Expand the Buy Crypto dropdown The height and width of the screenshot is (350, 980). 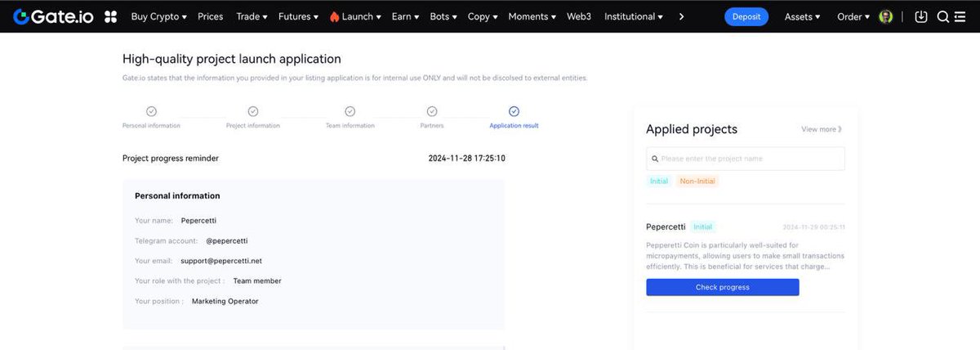(x=158, y=16)
